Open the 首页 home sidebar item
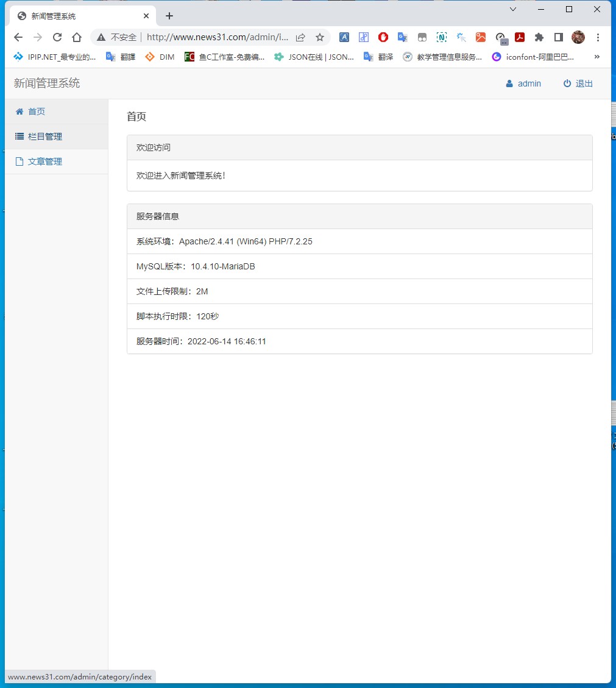 pyautogui.click(x=37, y=112)
